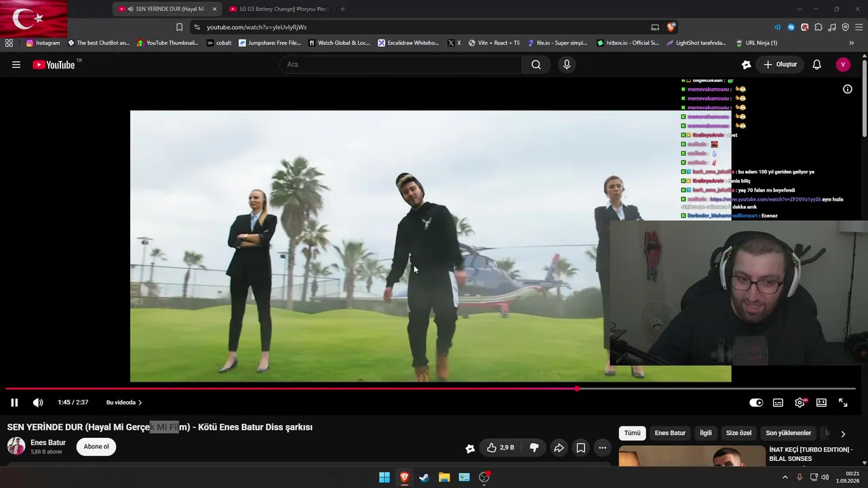Open the YouTube Thumbnail bookmark

pyautogui.click(x=167, y=43)
